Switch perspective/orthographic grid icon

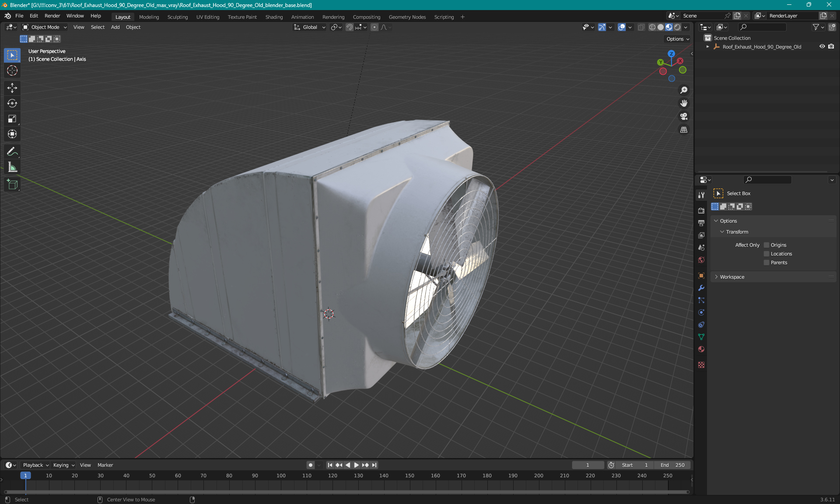684,129
